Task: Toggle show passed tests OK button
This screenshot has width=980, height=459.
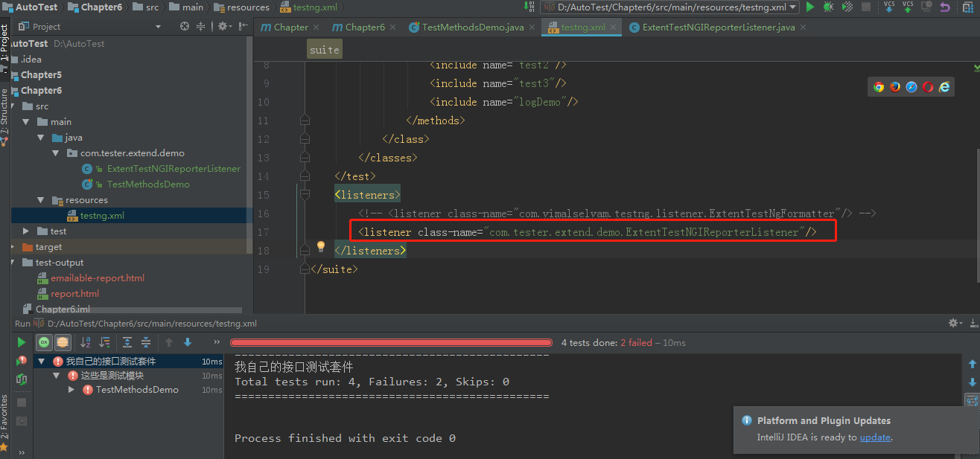Action: coord(44,342)
